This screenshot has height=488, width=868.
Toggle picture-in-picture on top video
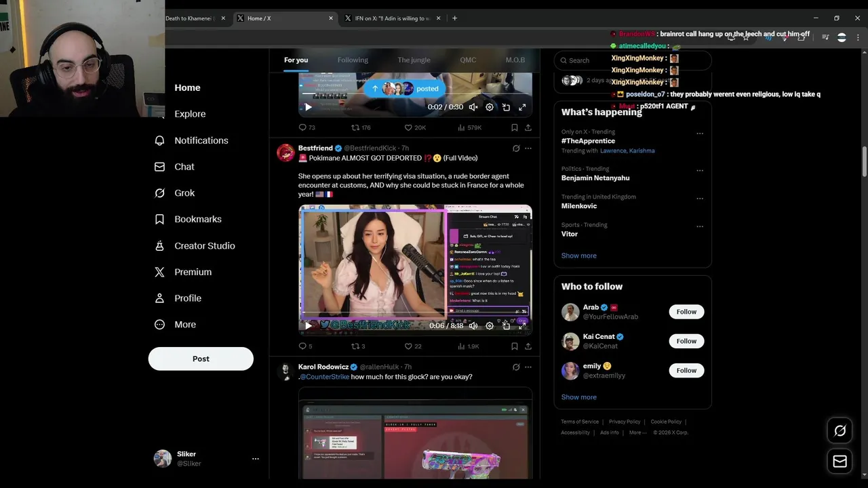click(x=506, y=107)
